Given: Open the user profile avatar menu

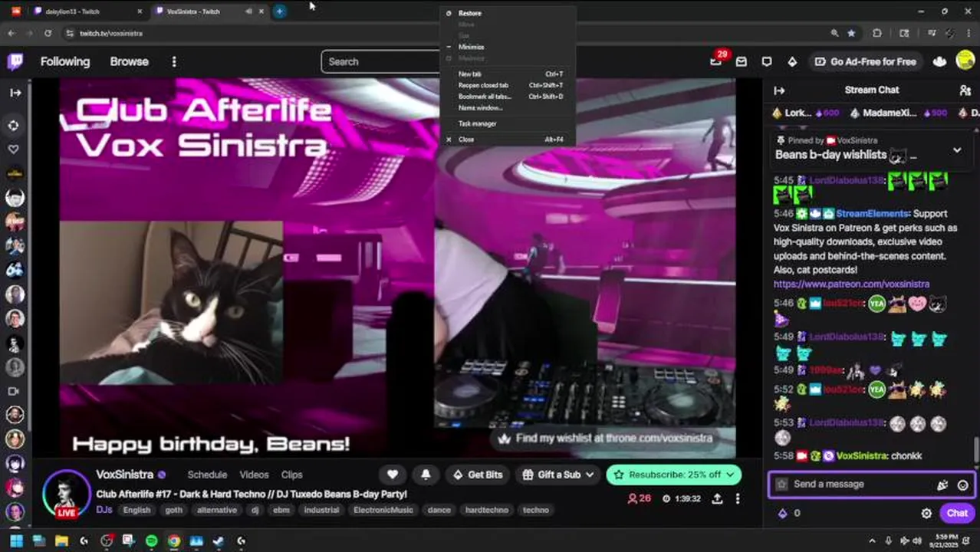Looking at the screenshot, I should tap(965, 61).
